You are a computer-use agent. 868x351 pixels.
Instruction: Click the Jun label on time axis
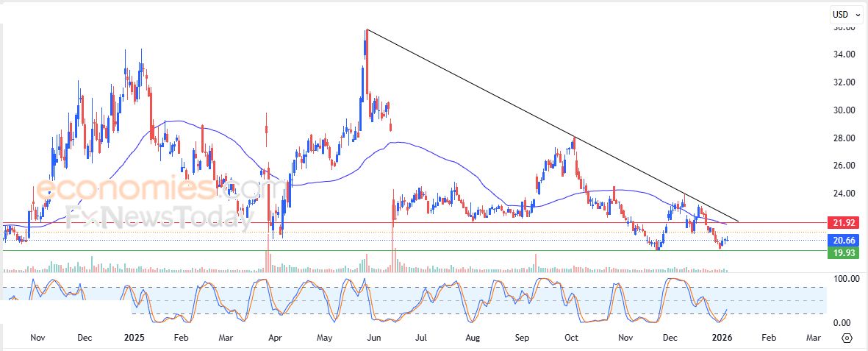[x=373, y=338]
